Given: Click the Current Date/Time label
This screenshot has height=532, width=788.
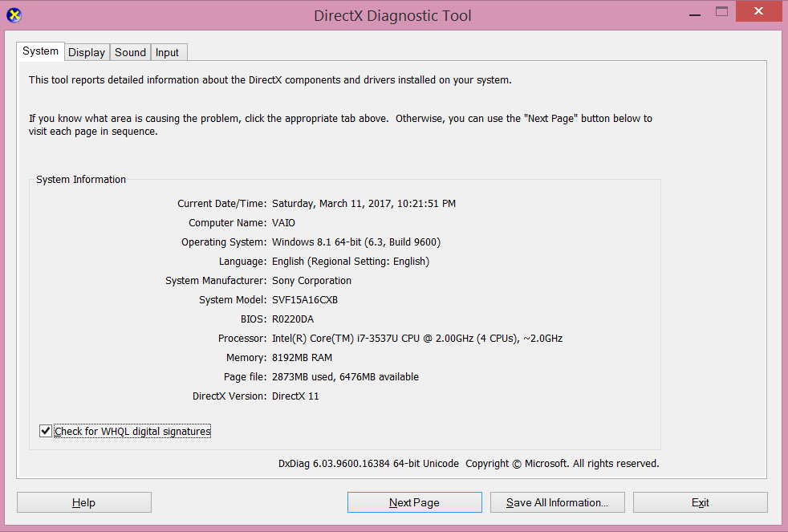Looking at the screenshot, I should tap(222, 204).
